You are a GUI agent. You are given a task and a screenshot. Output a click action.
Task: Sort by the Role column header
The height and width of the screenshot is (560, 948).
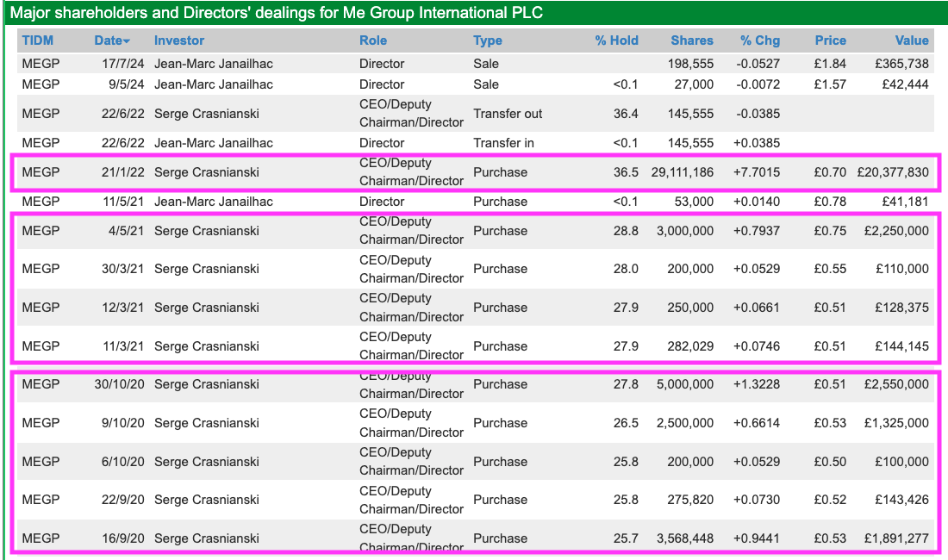point(373,40)
